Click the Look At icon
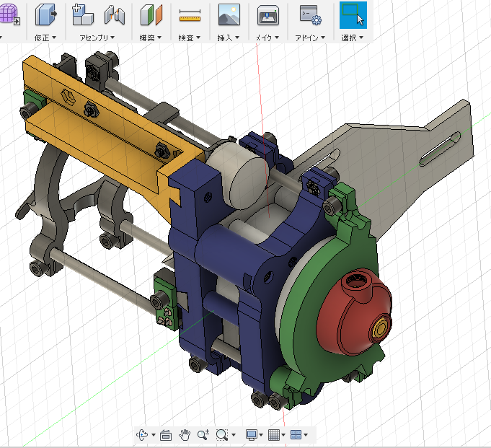Screen dimensions: 491x448 click(x=166, y=435)
